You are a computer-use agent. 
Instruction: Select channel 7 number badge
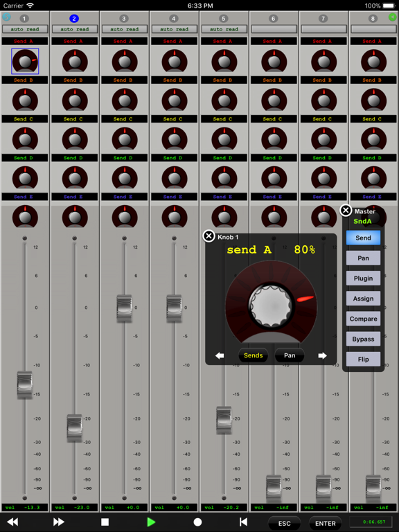click(323, 18)
